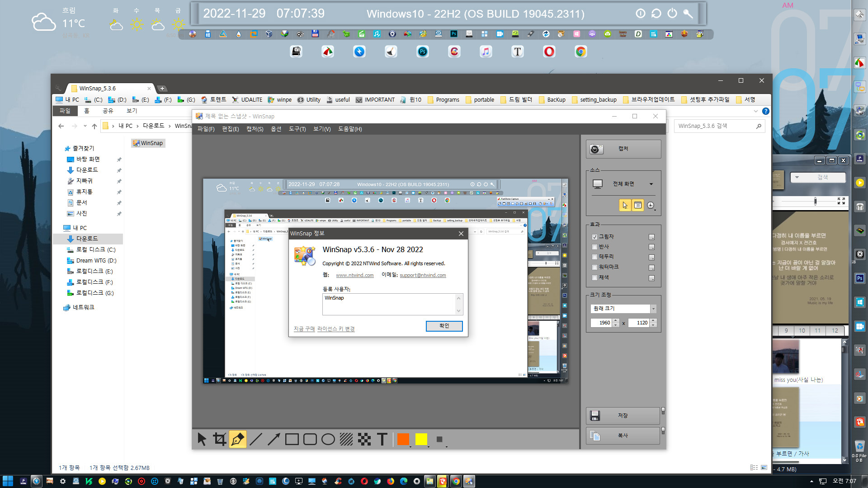Open the 캡처(S) menu in WinSnap
The height and width of the screenshot is (488, 868).
click(255, 129)
